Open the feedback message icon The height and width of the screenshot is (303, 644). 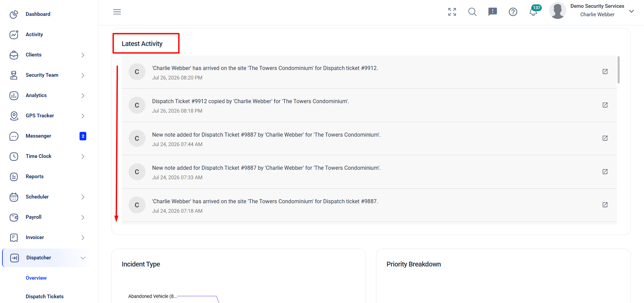(493, 12)
